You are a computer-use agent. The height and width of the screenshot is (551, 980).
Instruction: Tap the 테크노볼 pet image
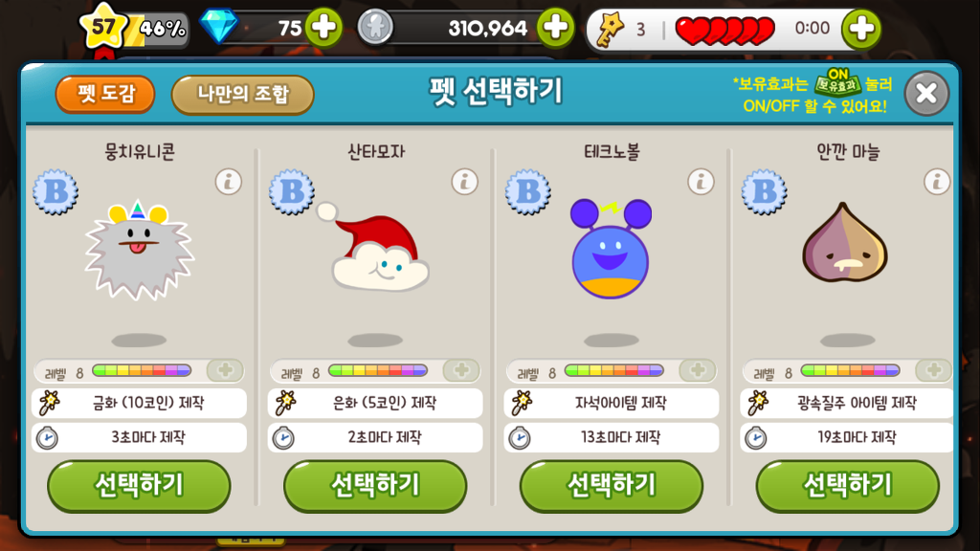[x=611, y=249]
